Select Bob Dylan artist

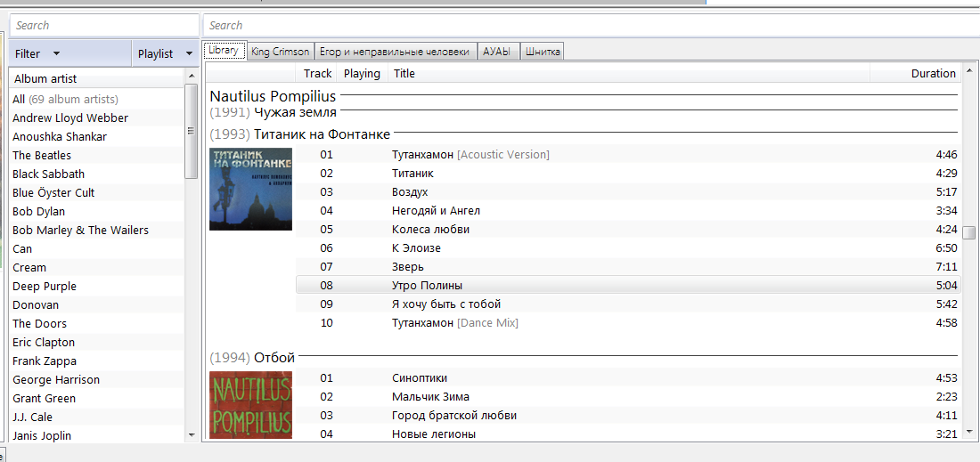click(97, 212)
